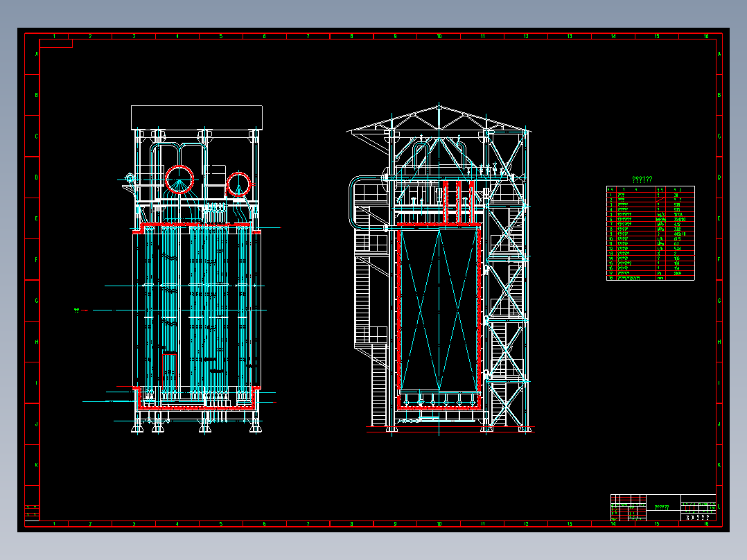The height and width of the screenshot is (560, 747).
Task: Click the cyan X-bracing inside the furnace
Action: click(x=439, y=310)
